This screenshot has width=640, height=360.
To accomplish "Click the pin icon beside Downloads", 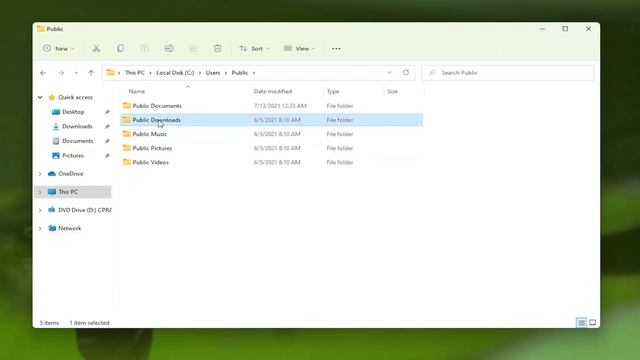I will coord(107,127).
